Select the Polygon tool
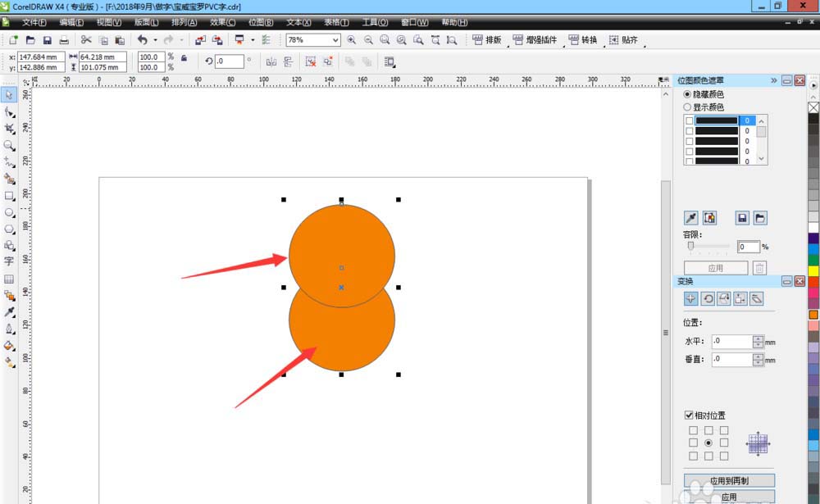Image resolution: width=820 pixels, height=504 pixels. pyautogui.click(x=9, y=229)
